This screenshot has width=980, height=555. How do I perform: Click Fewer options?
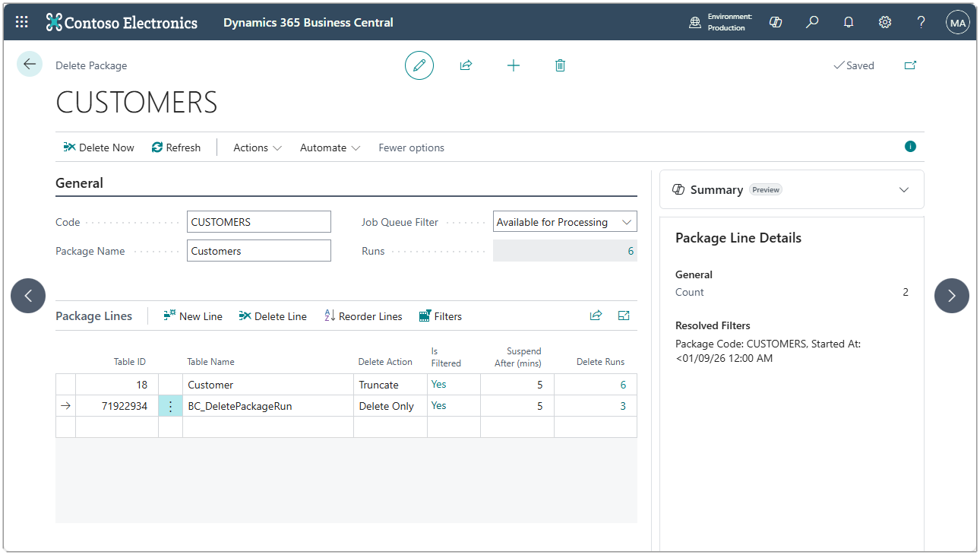pos(411,147)
